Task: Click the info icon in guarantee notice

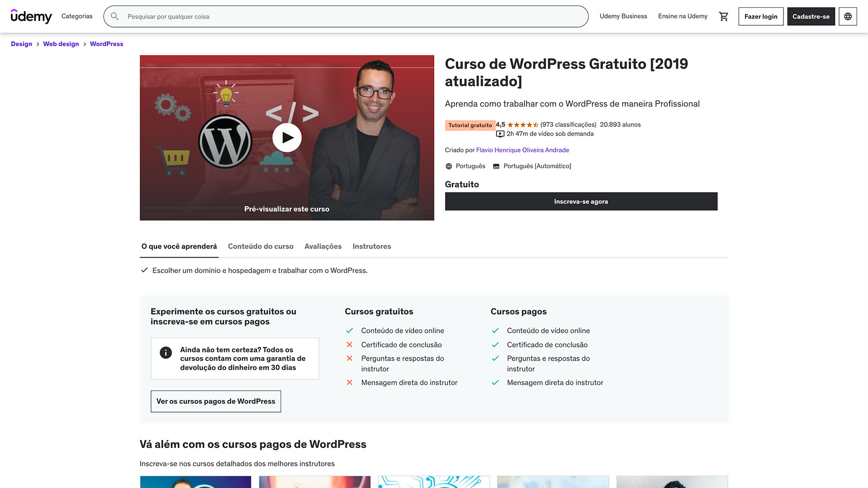Action: click(x=166, y=352)
